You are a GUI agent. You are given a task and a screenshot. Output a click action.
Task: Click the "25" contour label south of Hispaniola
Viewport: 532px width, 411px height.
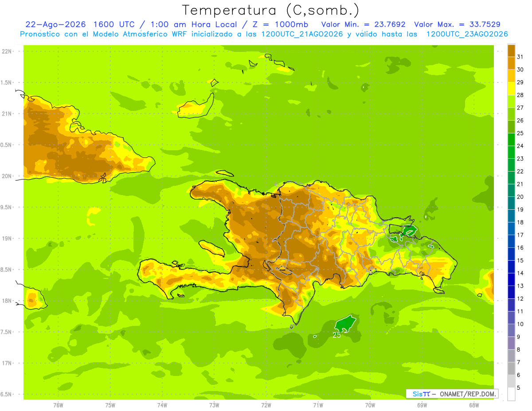pyautogui.click(x=336, y=335)
